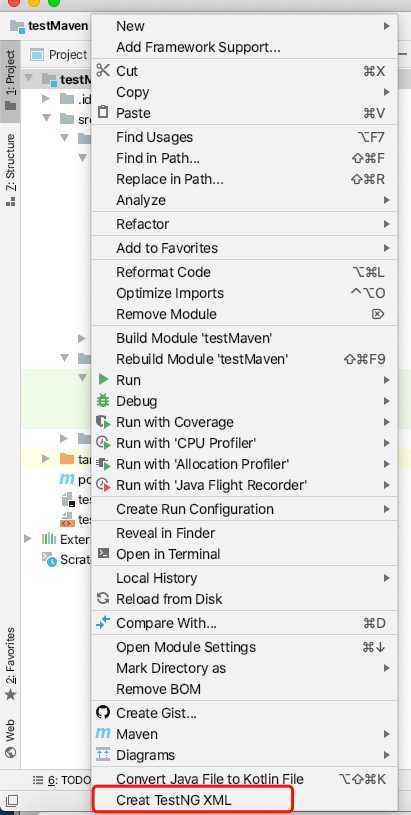411x815 pixels.
Task: Click the Open in Terminal icon
Action: (103, 553)
